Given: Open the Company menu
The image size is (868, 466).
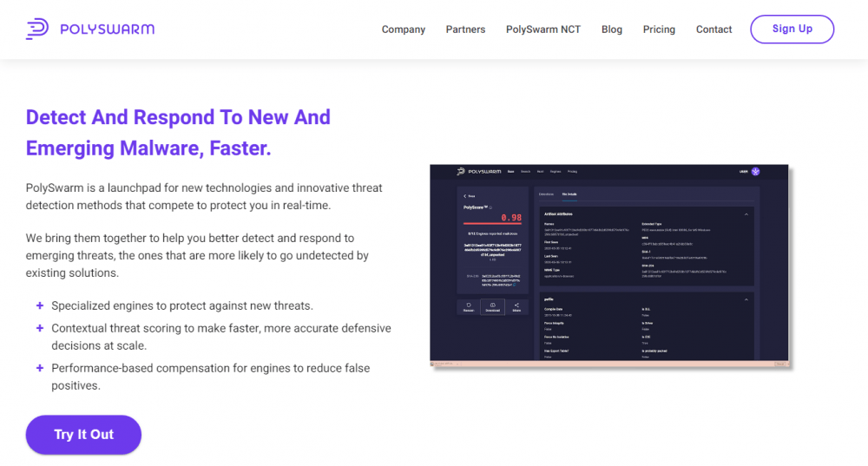Looking at the screenshot, I should (x=403, y=30).
